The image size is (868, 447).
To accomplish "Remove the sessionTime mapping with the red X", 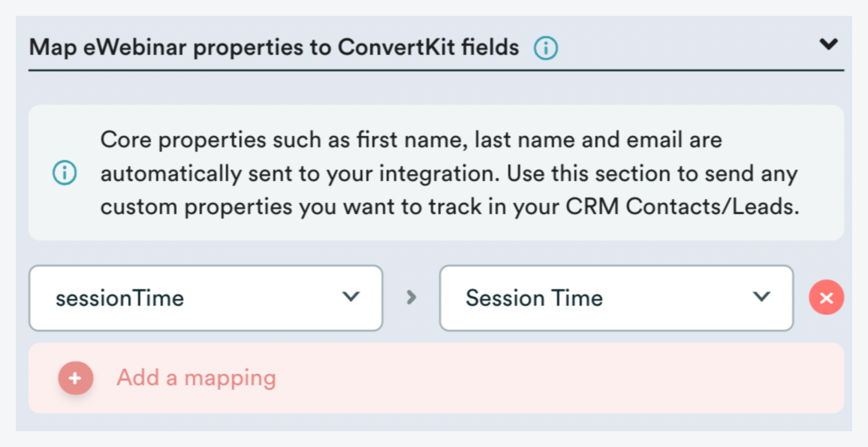I will (x=826, y=298).
